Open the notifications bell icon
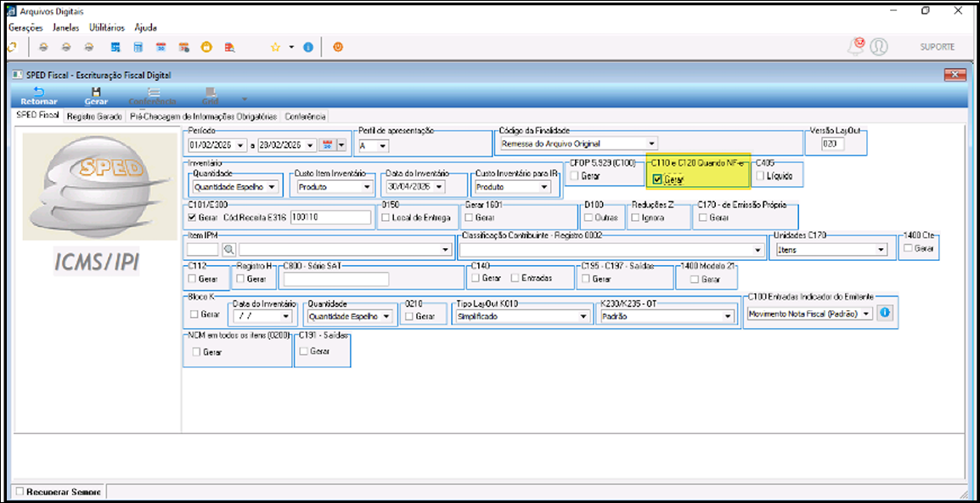The image size is (980, 503). click(x=855, y=46)
